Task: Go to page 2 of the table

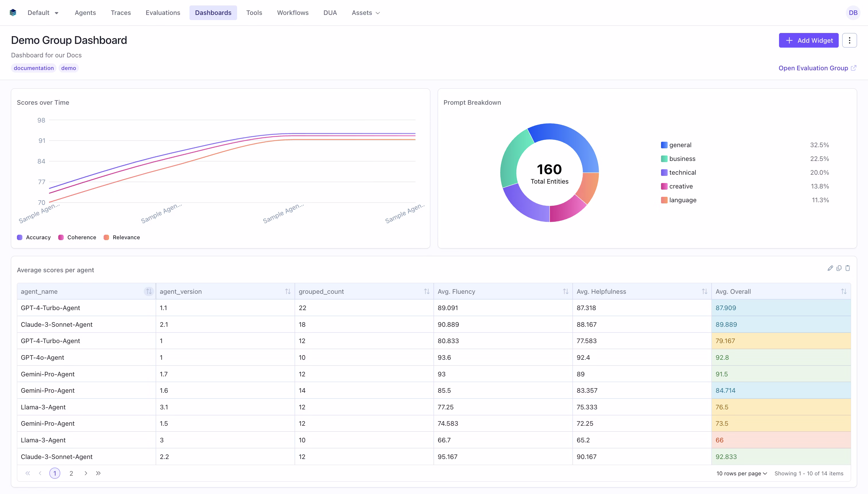Action: [71, 473]
